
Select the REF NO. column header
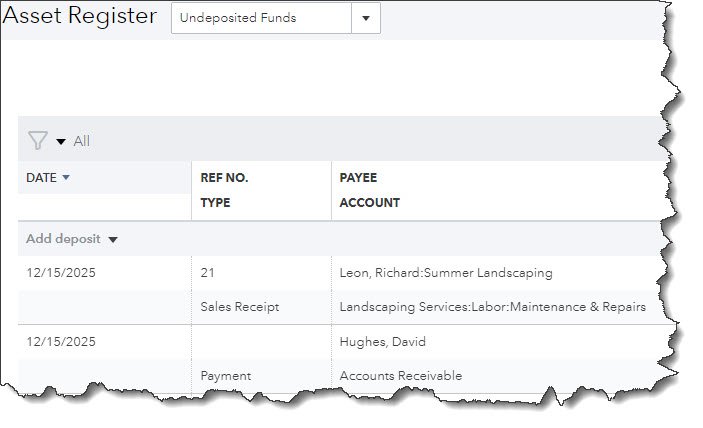click(x=224, y=178)
